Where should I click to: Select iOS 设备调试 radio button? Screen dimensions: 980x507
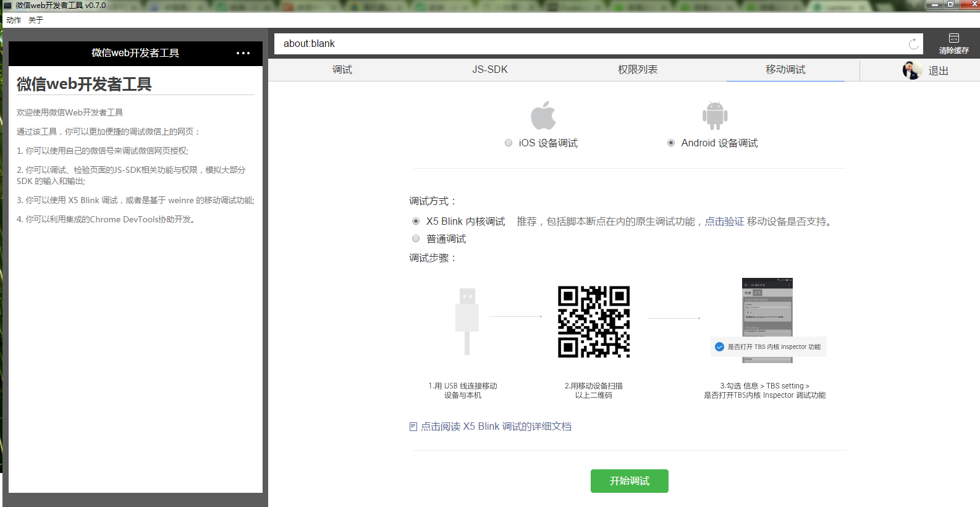click(x=509, y=143)
